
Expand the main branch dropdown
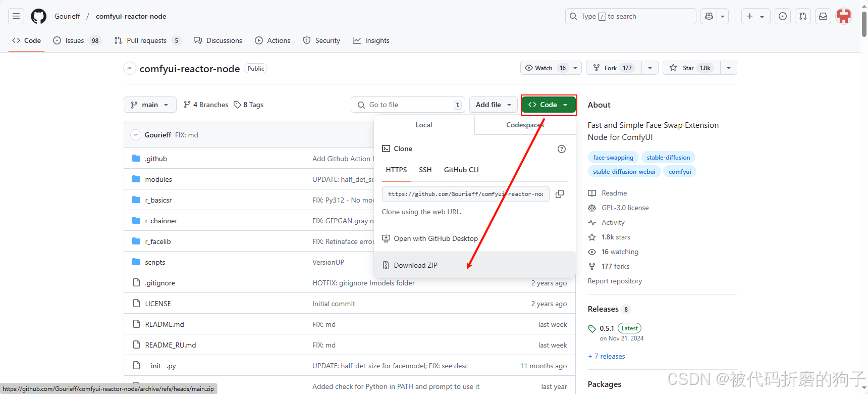pos(150,105)
